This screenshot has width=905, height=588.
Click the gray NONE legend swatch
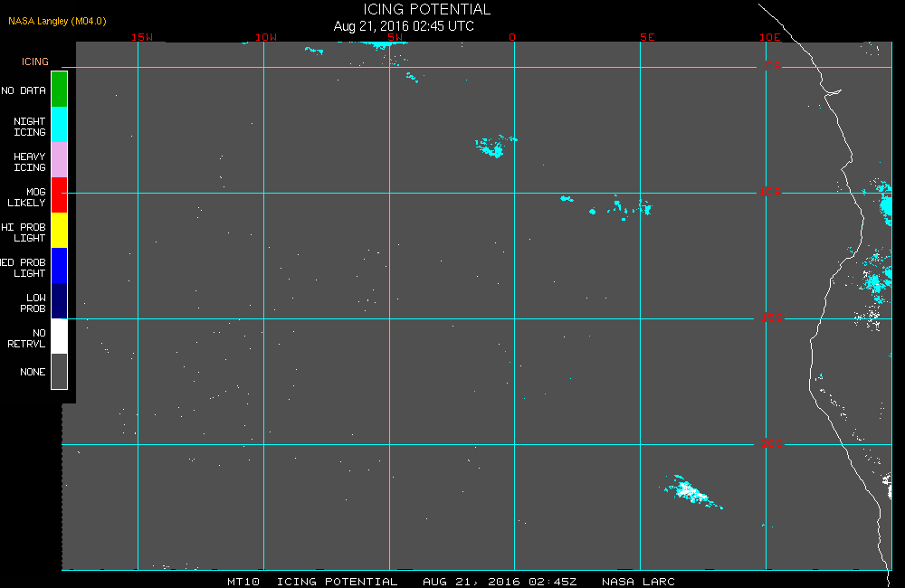click(x=60, y=371)
